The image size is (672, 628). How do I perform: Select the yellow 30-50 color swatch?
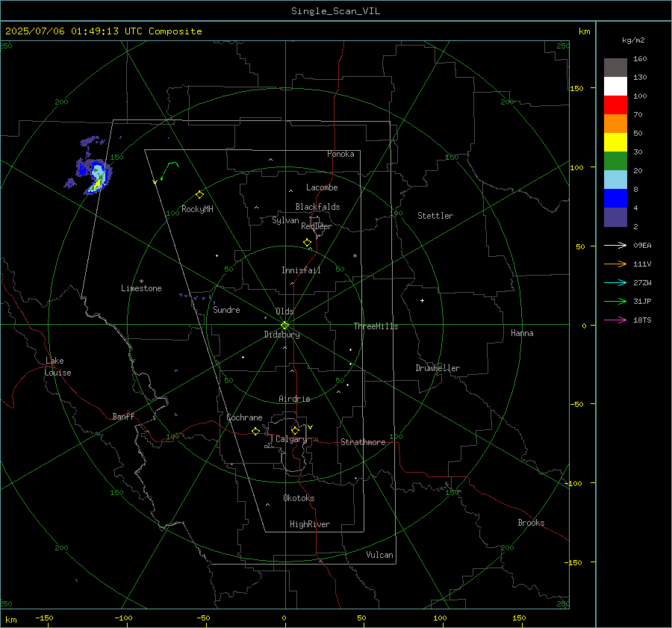click(x=615, y=143)
